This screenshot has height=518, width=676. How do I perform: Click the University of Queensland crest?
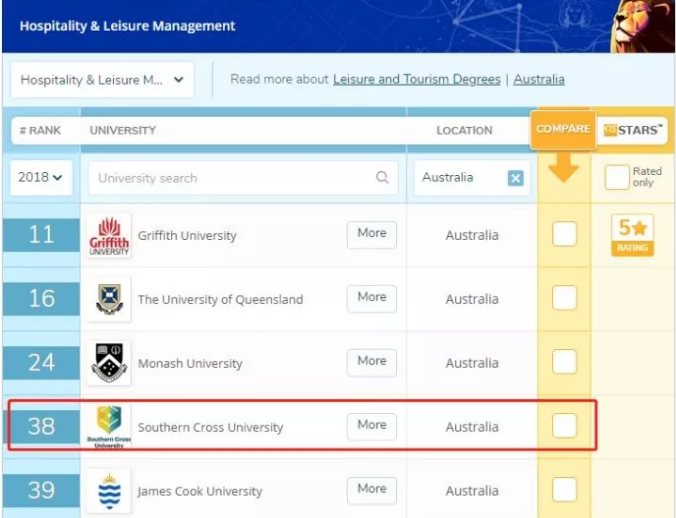(109, 299)
